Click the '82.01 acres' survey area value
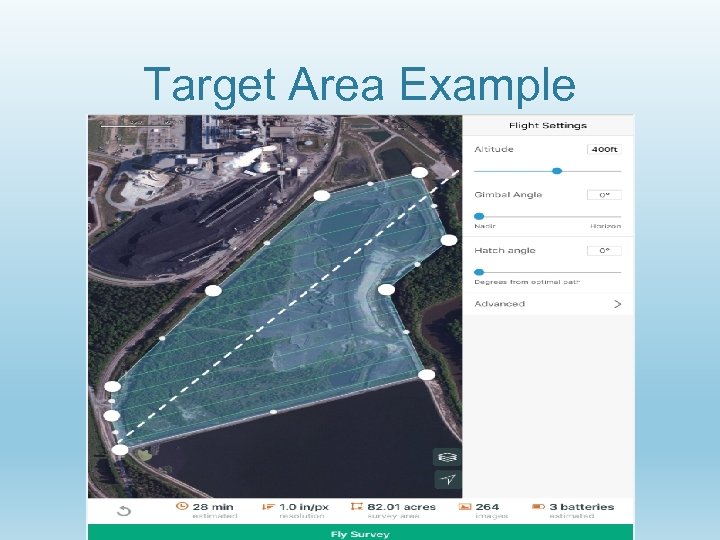 pos(401,507)
